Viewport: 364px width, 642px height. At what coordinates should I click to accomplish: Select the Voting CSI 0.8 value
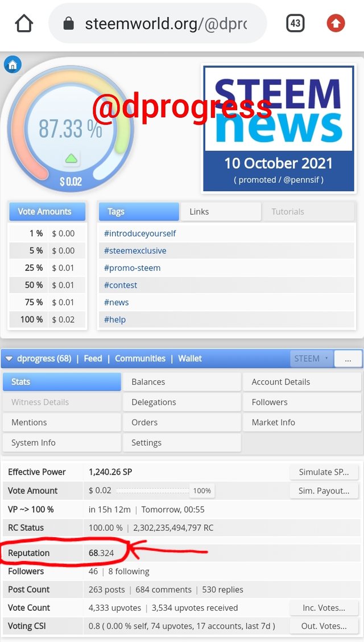click(x=94, y=627)
